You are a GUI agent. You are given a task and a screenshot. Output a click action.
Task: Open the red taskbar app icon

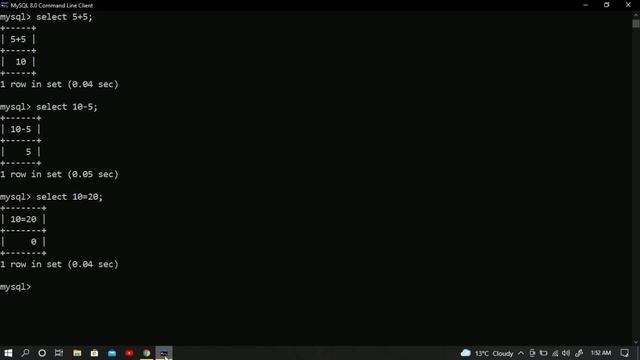tap(129, 353)
